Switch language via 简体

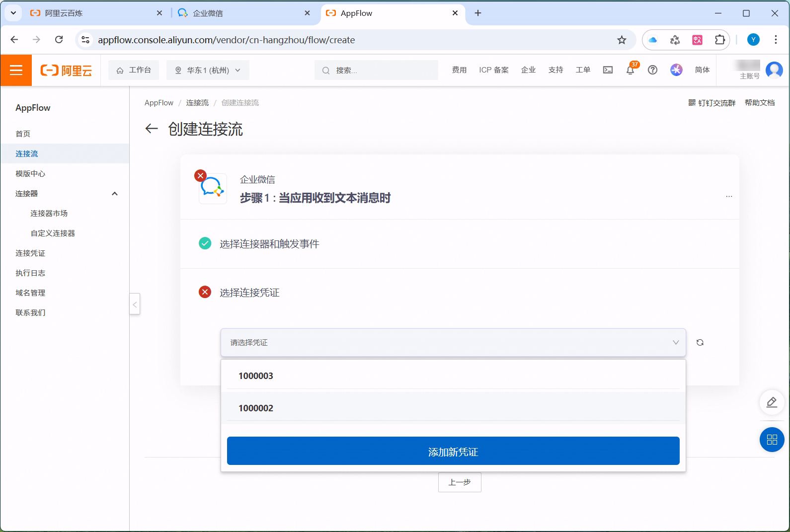(702, 70)
